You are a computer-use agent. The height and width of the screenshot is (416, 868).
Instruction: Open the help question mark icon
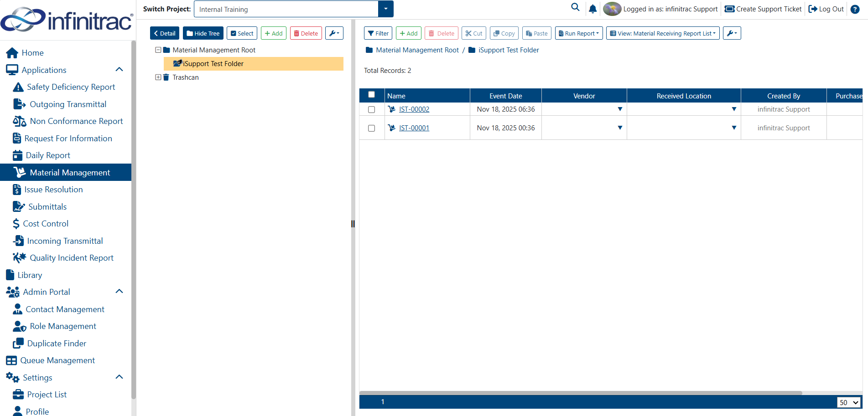click(855, 9)
